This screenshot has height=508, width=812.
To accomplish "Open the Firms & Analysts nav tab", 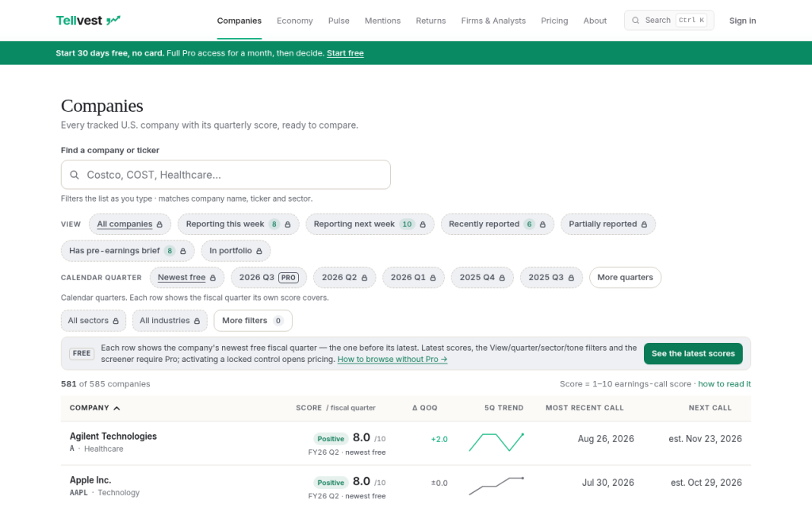I will coord(493,21).
